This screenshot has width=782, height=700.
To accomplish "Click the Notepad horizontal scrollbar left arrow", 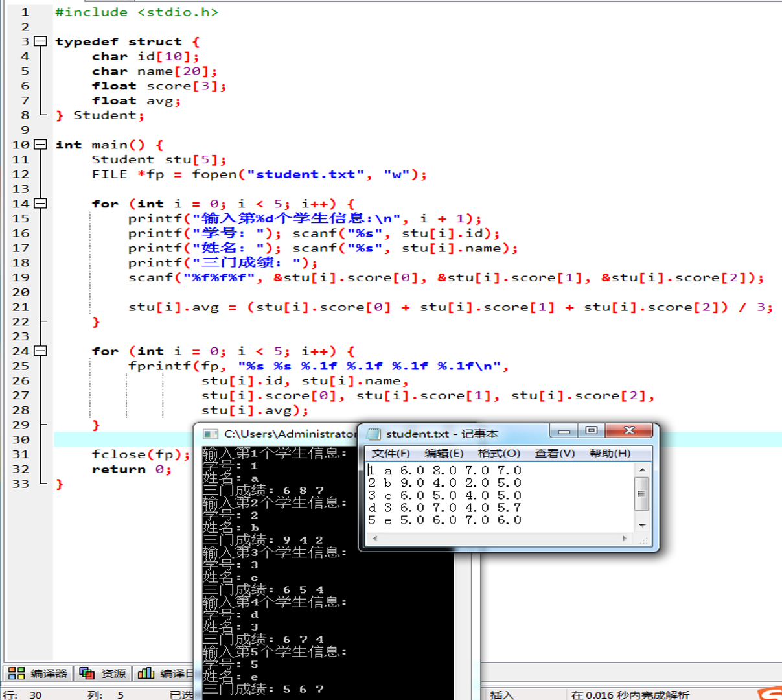I will [x=374, y=539].
